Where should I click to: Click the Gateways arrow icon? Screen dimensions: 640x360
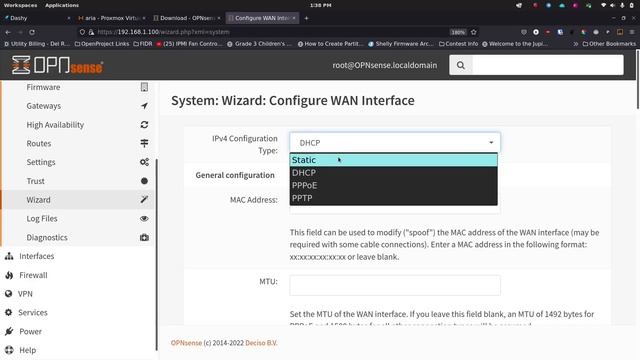144,106
